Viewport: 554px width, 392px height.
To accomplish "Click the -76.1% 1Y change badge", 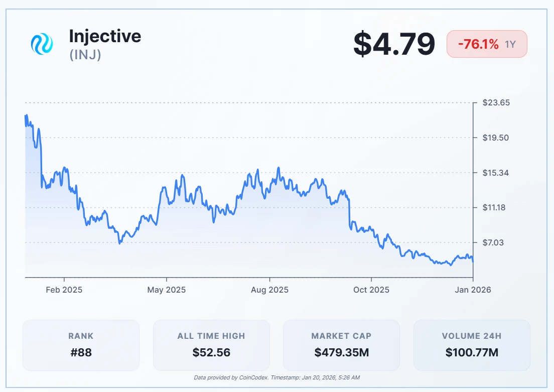I will coord(486,44).
